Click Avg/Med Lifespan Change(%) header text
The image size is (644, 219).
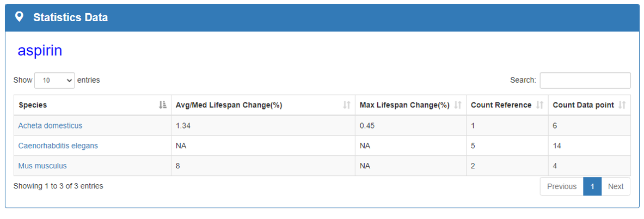pyautogui.click(x=229, y=105)
